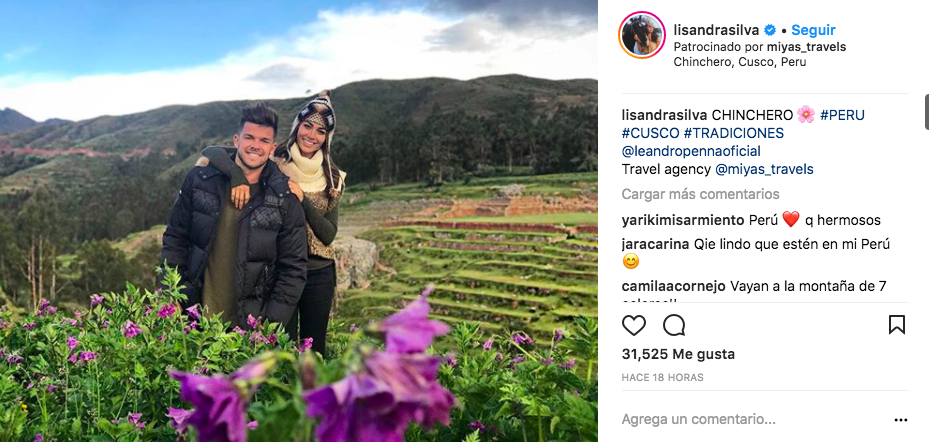Open comments via speech bubble icon
929x442 pixels.
[x=674, y=325]
